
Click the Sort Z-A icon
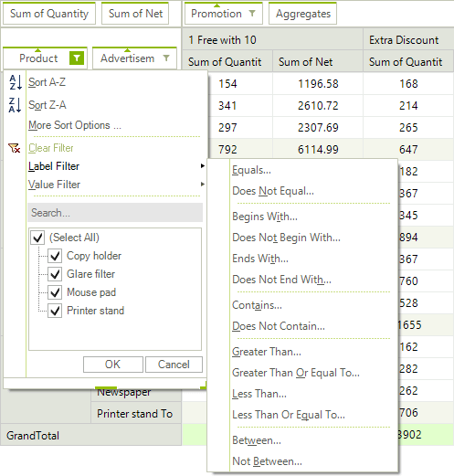(x=16, y=105)
